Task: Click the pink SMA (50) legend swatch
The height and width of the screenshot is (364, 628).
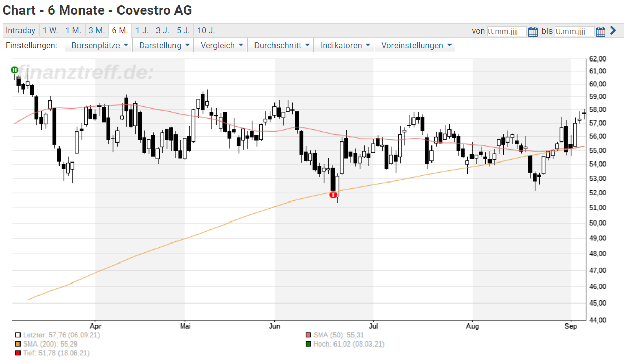Action: coord(308,335)
